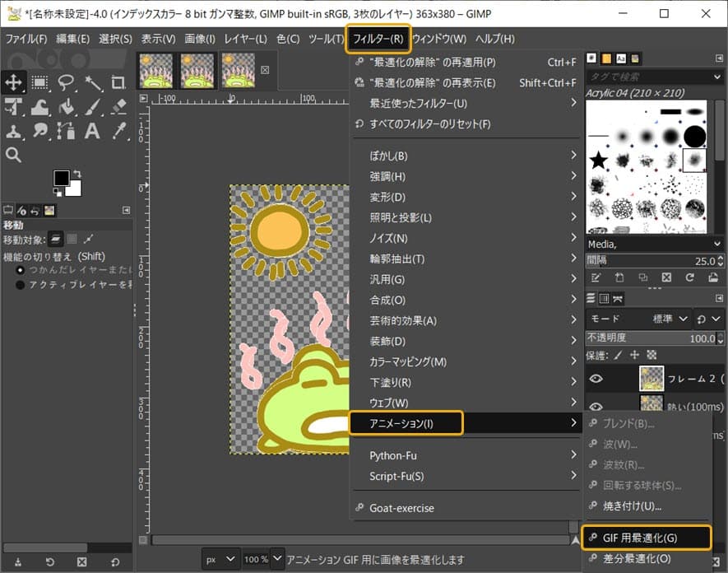The width and height of the screenshot is (728, 573).
Task: Select the アクティブレイヤーを移動 radio option
Action: [21, 285]
